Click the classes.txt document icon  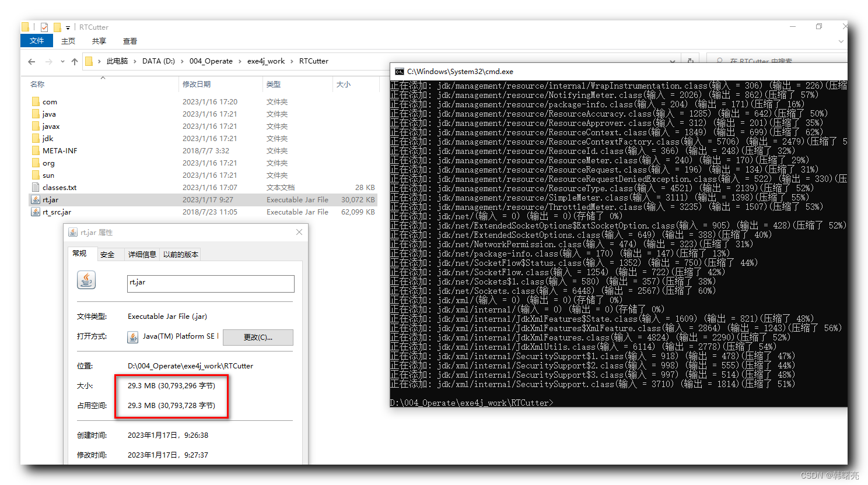(x=36, y=187)
